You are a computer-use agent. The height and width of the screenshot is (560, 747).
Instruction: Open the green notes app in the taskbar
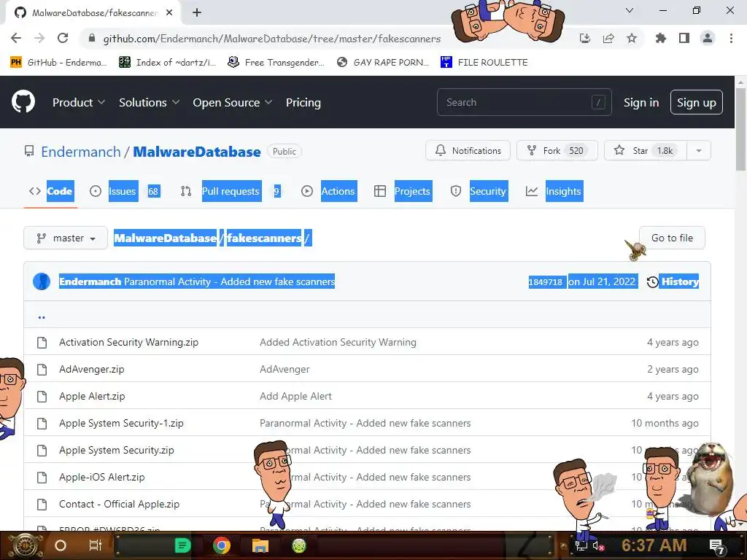[x=183, y=545]
